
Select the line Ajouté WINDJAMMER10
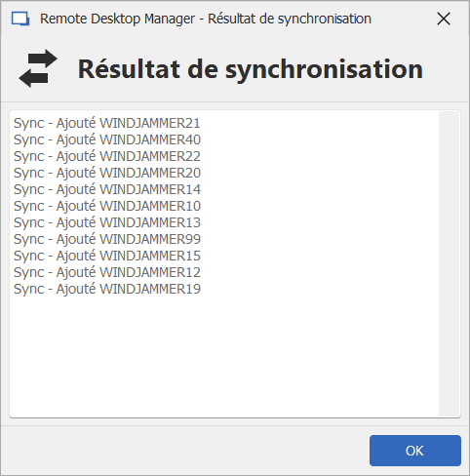pos(107,206)
